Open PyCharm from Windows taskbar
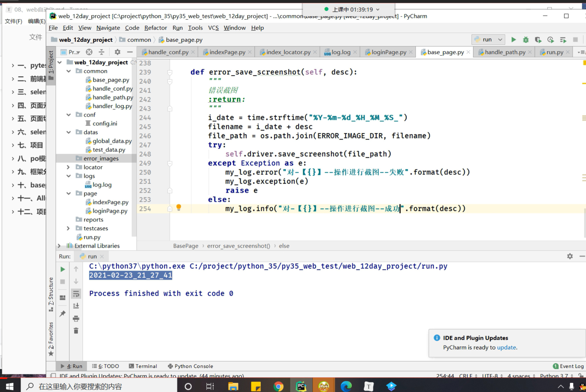This screenshot has width=586, height=392. click(x=301, y=386)
